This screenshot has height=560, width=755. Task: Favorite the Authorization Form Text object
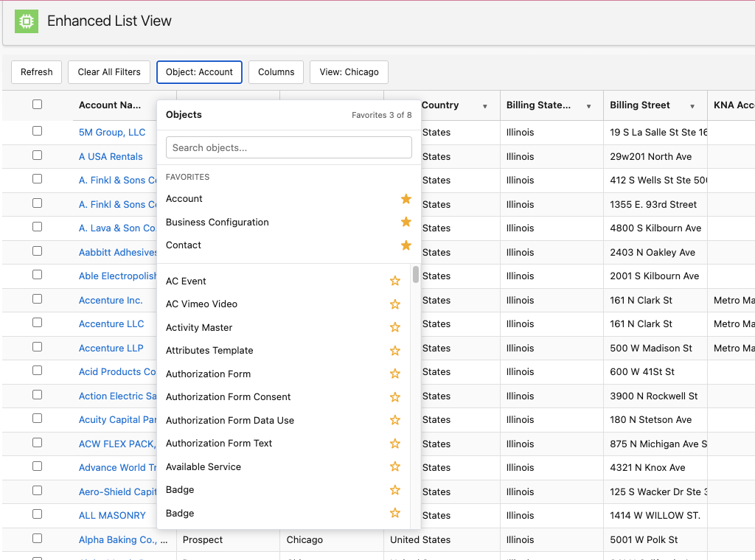click(x=394, y=443)
